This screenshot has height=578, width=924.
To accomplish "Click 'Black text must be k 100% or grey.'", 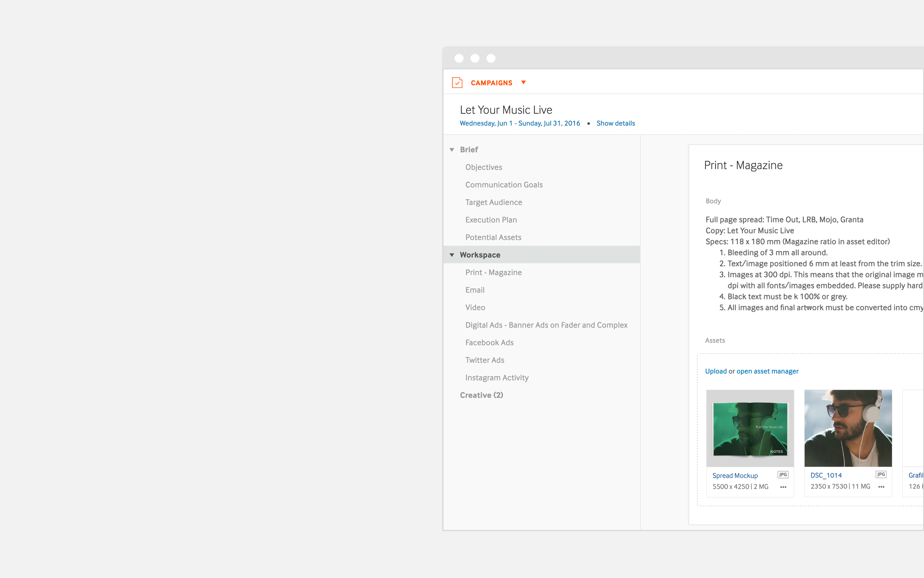I will point(788,296).
